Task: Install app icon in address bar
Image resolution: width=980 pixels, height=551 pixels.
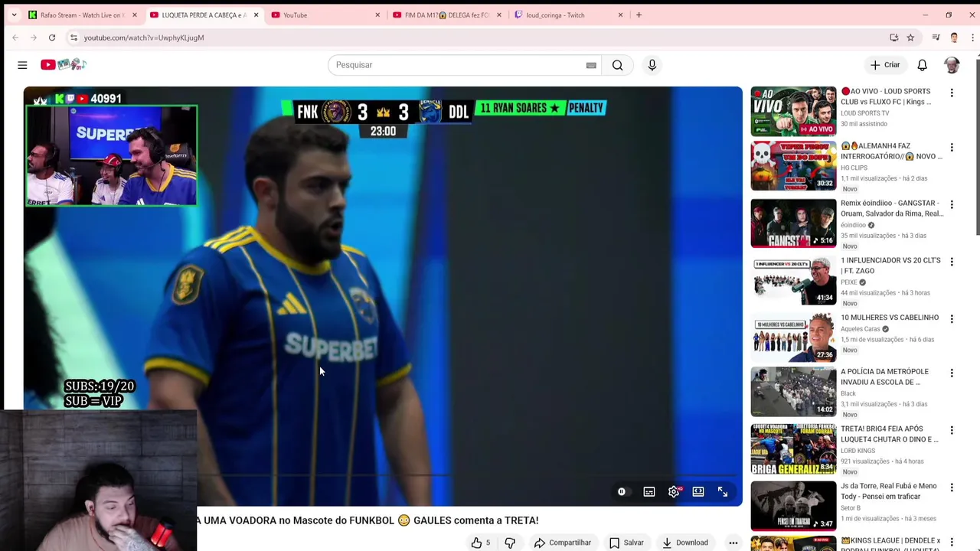Action: pyautogui.click(x=893, y=37)
